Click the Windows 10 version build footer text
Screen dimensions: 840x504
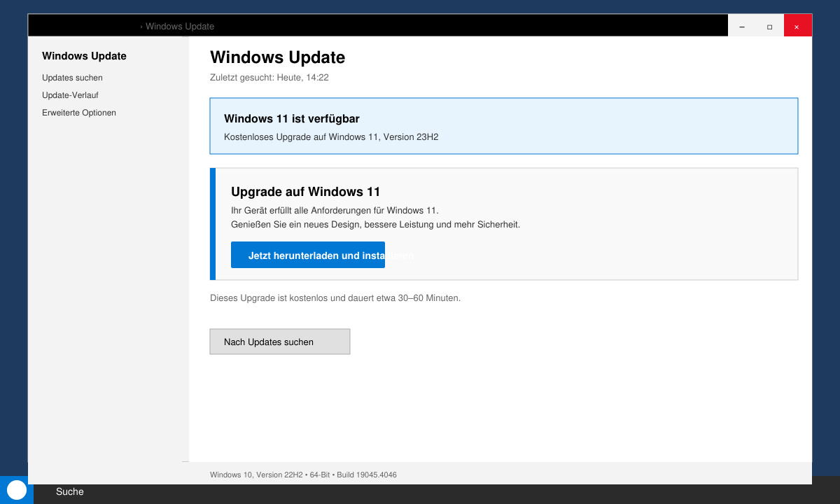coord(303,475)
